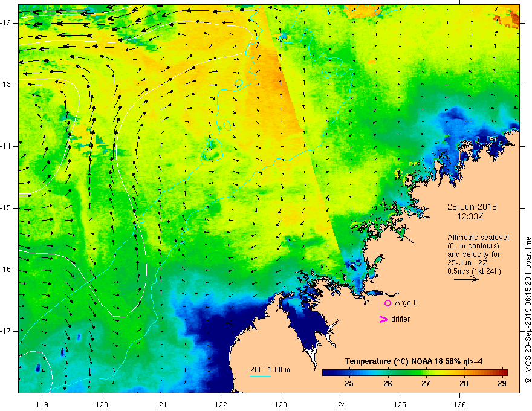Click the temperature color scale bar

tap(415, 373)
